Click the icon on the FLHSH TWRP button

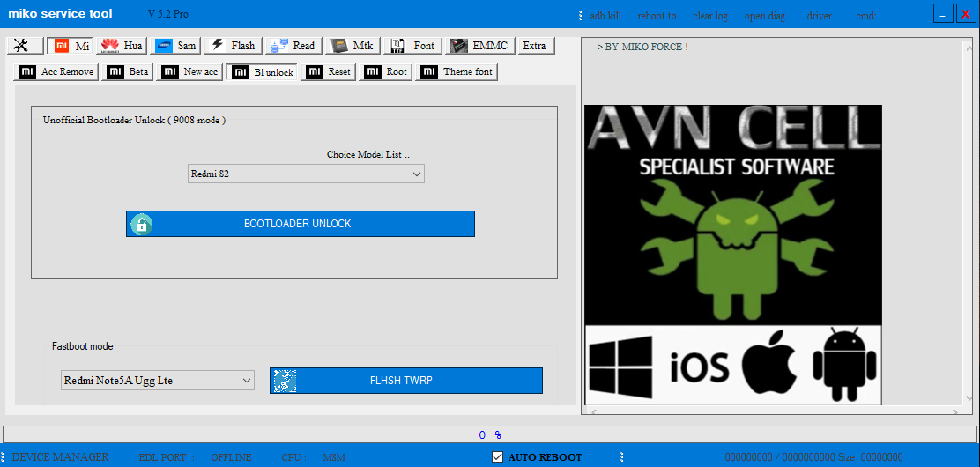pos(285,380)
